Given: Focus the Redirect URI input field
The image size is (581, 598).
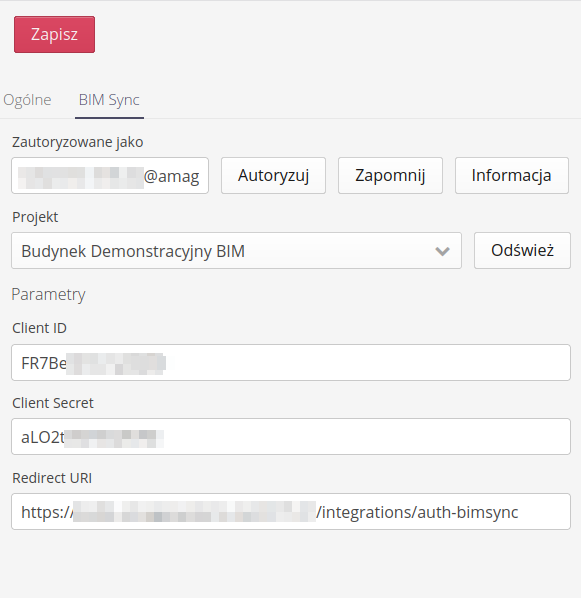Looking at the screenshot, I should pyautogui.click(x=291, y=511).
